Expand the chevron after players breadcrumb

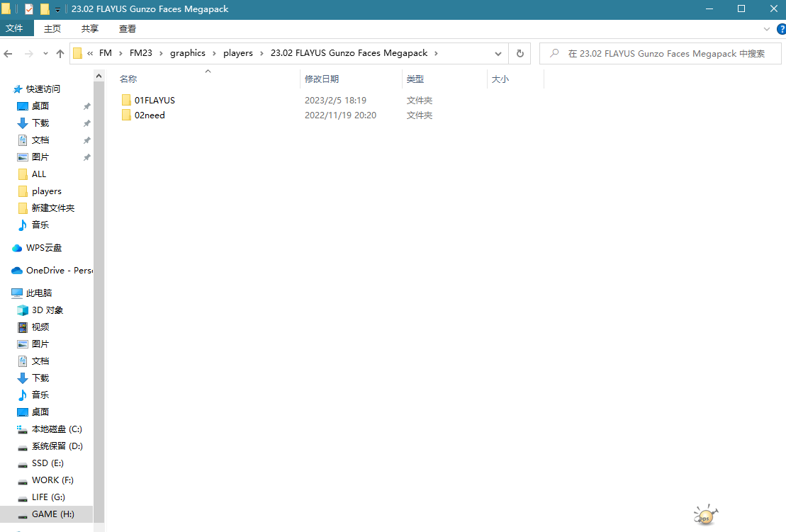click(x=262, y=53)
